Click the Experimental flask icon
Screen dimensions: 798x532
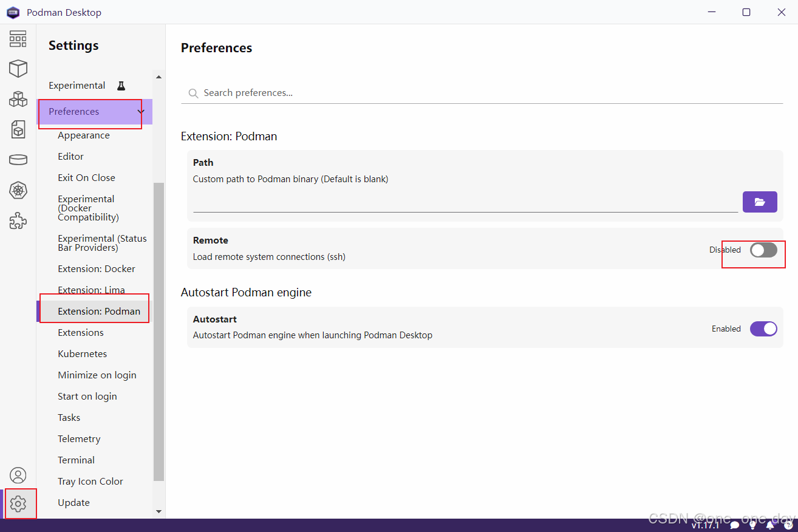pos(121,86)
